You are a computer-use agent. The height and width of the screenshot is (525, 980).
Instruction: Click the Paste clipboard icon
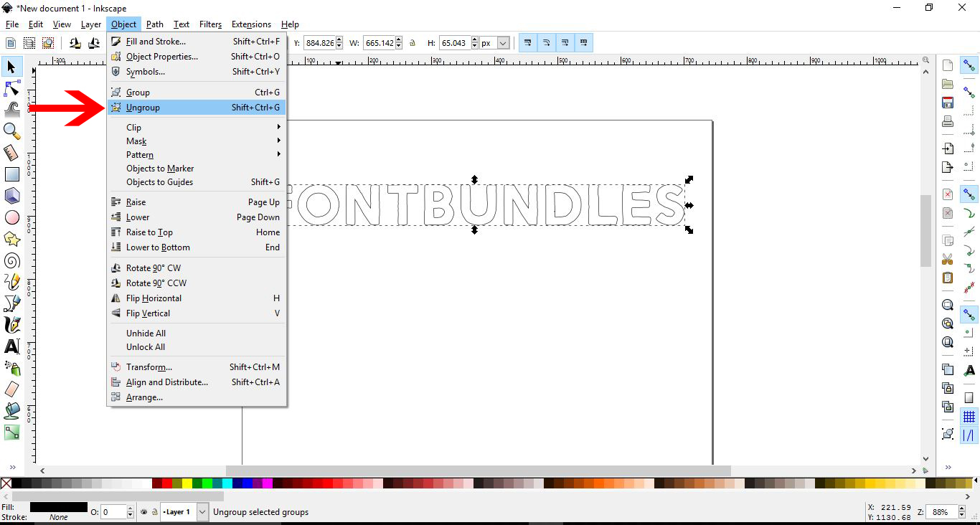click(x=948, y=278)
